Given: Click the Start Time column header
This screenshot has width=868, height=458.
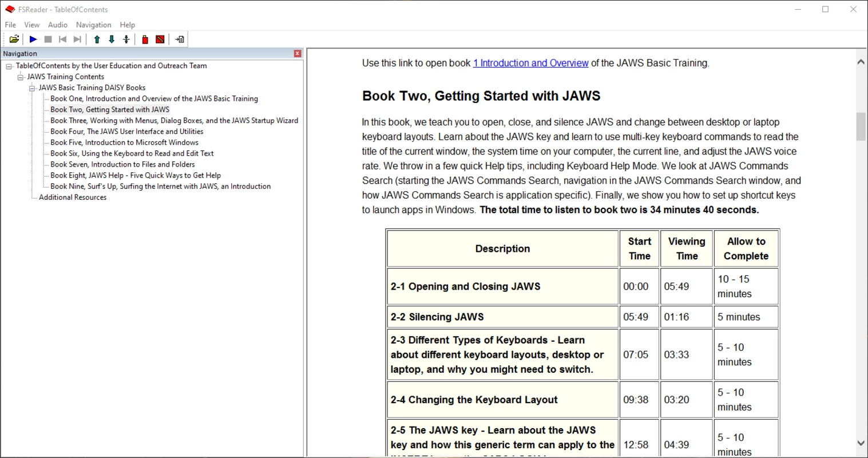Looking at the screenshot, I should click(x=639, y=248).
